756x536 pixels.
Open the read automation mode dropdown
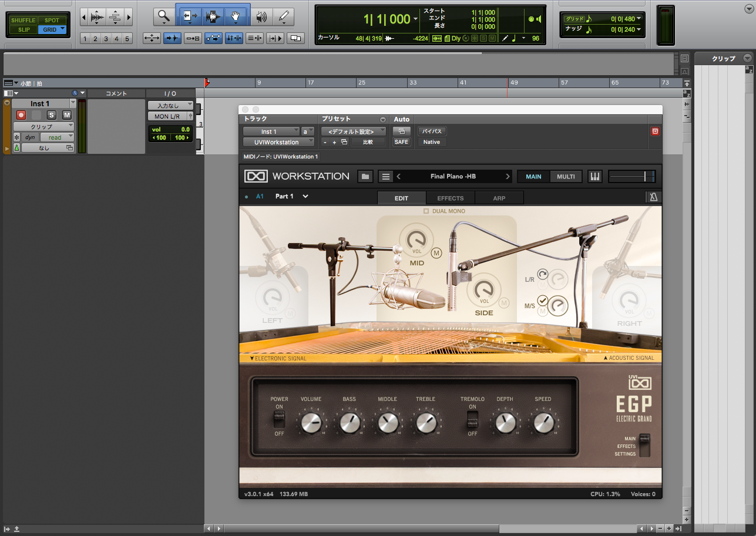point(57,137)
